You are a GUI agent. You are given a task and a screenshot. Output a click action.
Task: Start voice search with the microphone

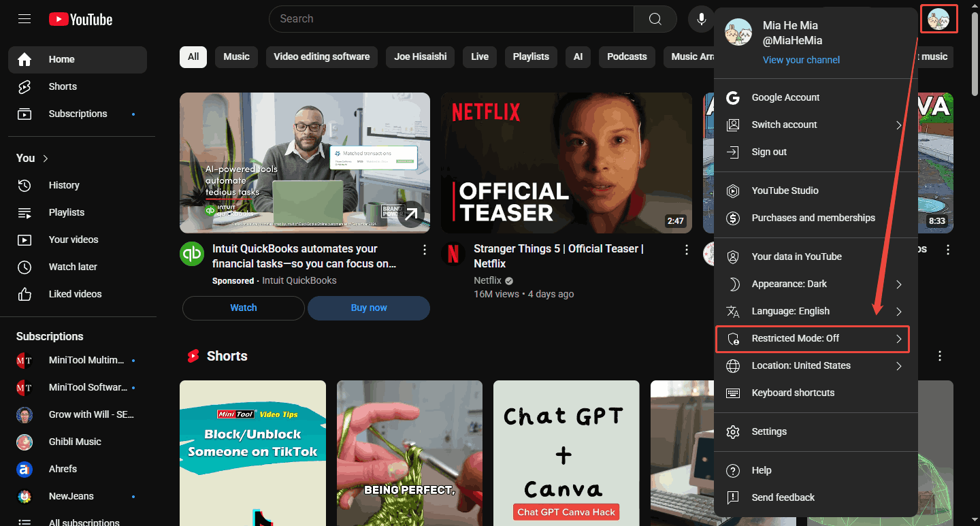(x=701, y=19)
